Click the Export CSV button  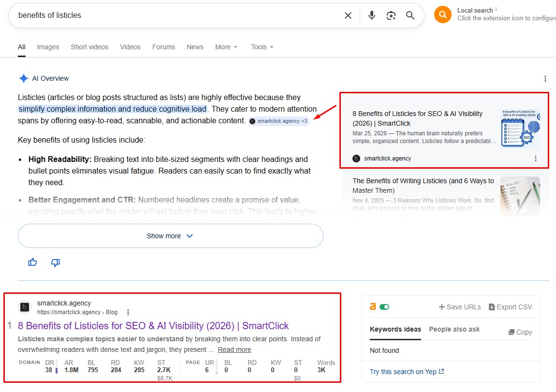coord(510,307)
